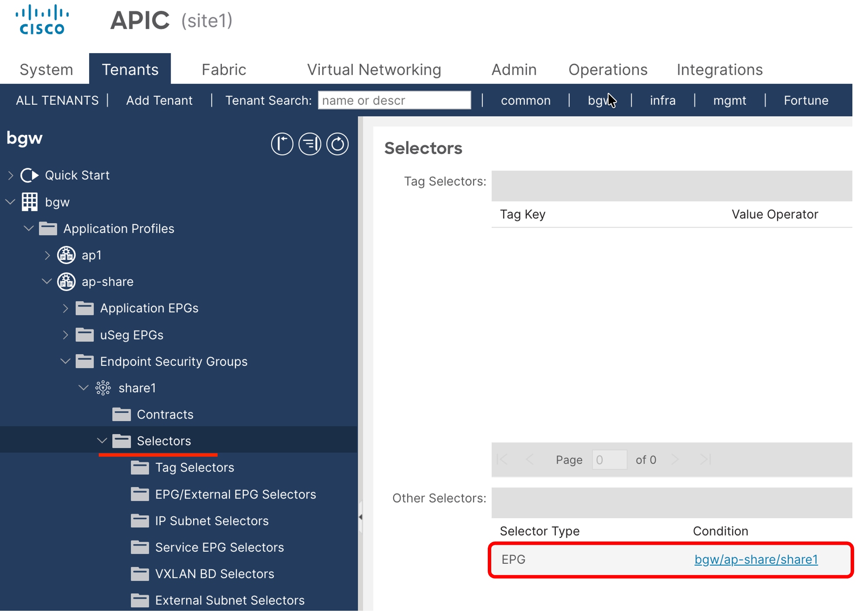Go to previous page in pager
865x616 pixels.
click(530, 459)
